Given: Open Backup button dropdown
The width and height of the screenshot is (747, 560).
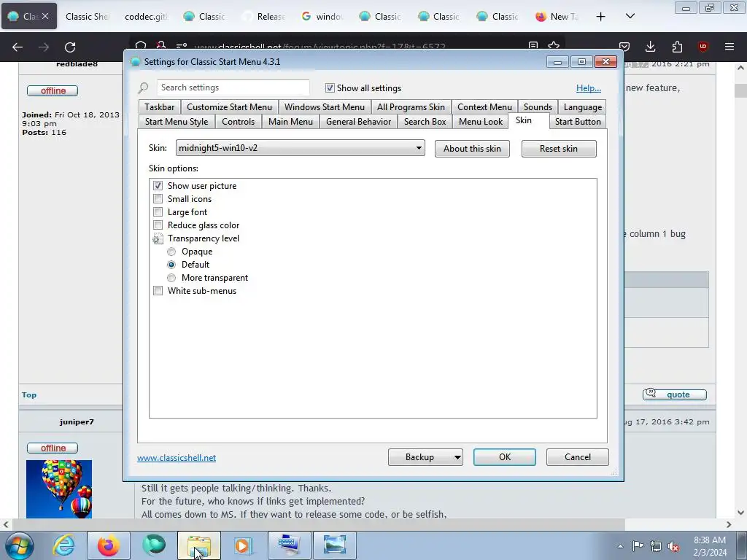Looking at the screenshot, I should pos(457,457).
